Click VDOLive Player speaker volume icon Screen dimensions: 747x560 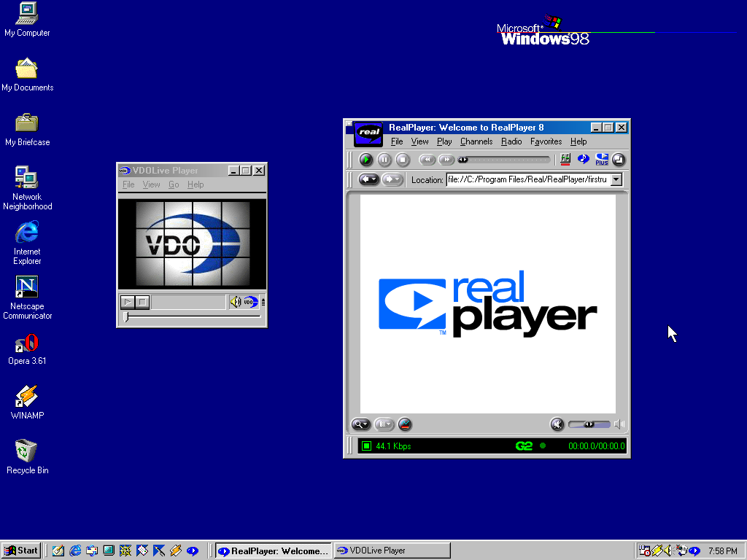[x=236, y=302]
